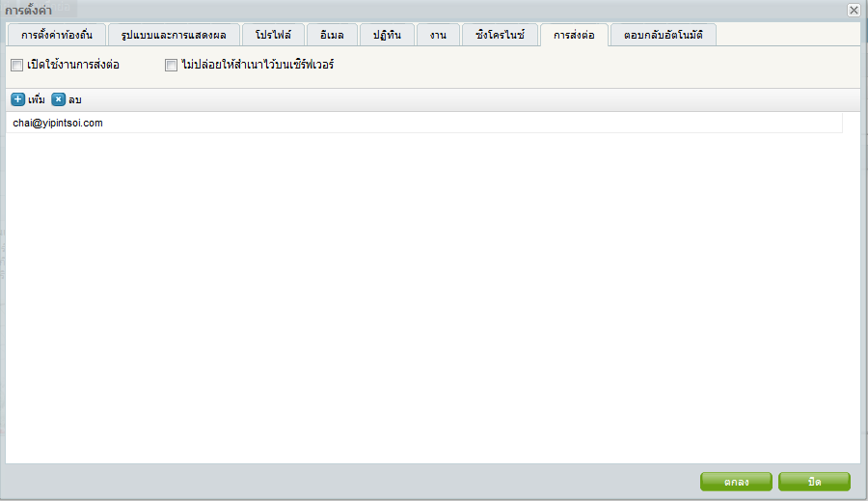The height and width of the screenshot is (501, 868).
Task: Click the green ปิด button
Action: pyautogui.click(x=814, y=482)
